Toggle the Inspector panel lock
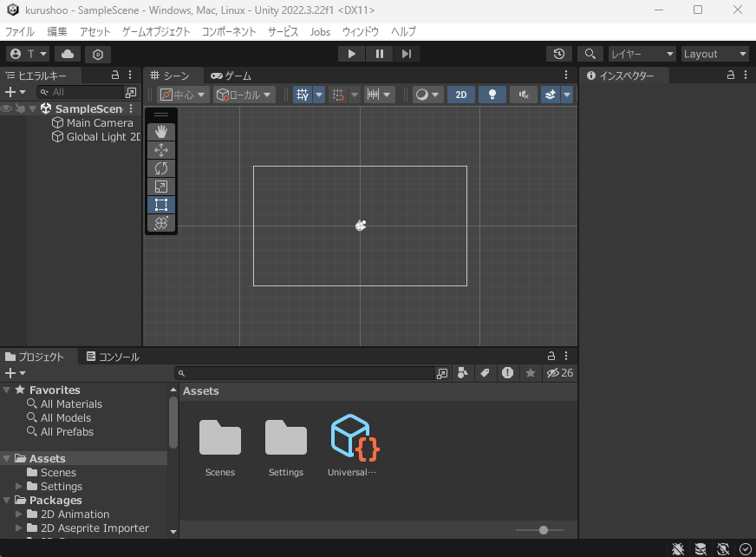The height and width of the screenshot is (557, 756). click(731, 75)
